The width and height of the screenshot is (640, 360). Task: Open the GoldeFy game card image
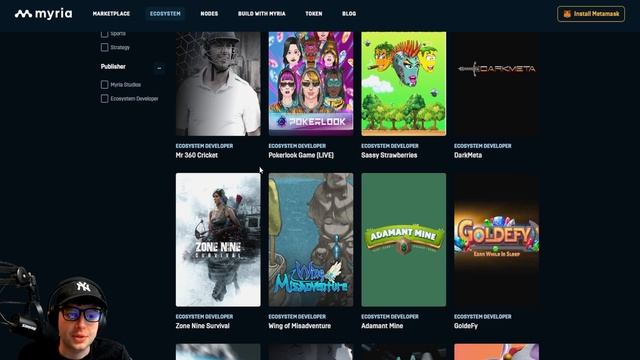click(496, 240)
